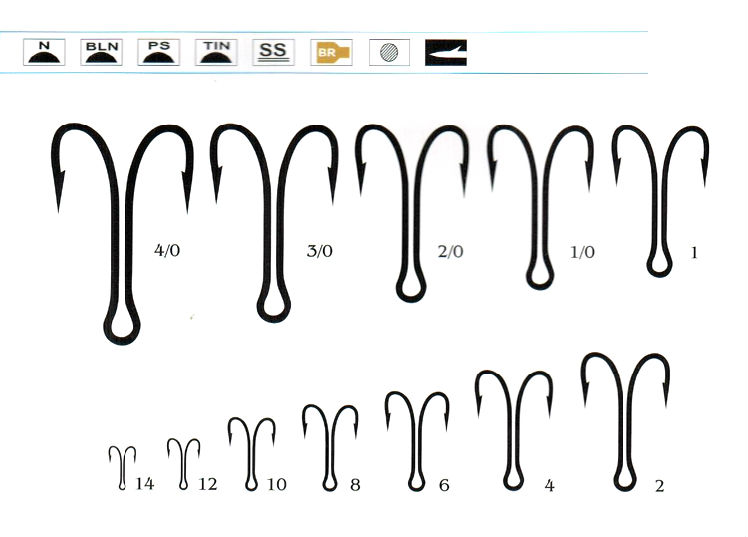748x537 pixels.
Task: Select the size 6 double hook image
Action: point(417,441)
